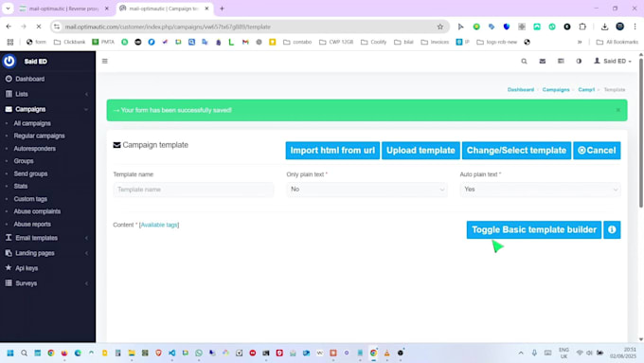644x363 pixels.
Task: Click Upload template button
Action: point(420,151)
